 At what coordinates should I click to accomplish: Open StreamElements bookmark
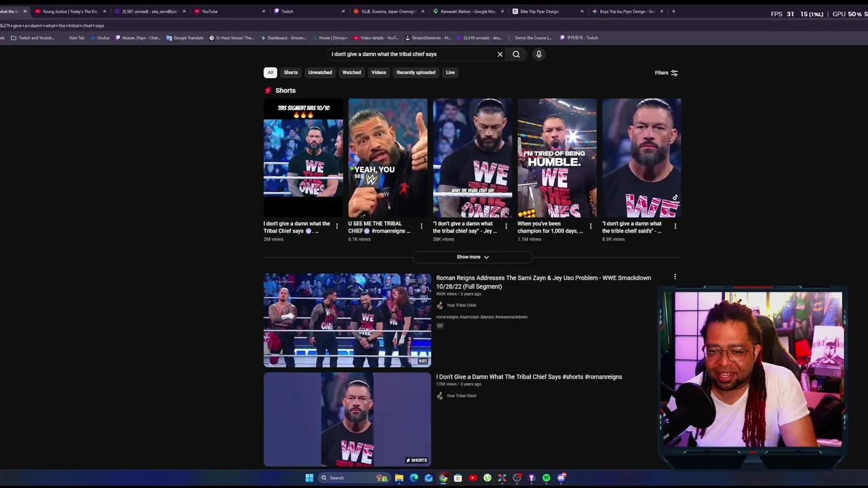pos(428,38)
